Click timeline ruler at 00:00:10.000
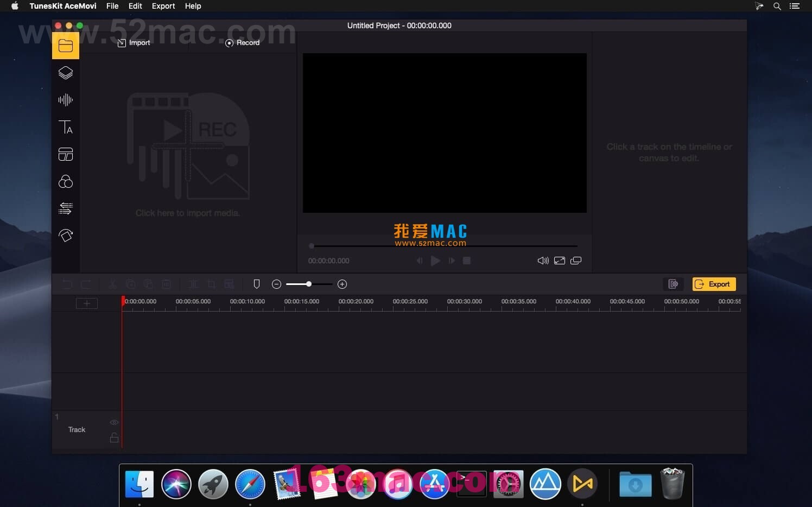The width and height of the screenshot is (812, 507). click(248, 302)
